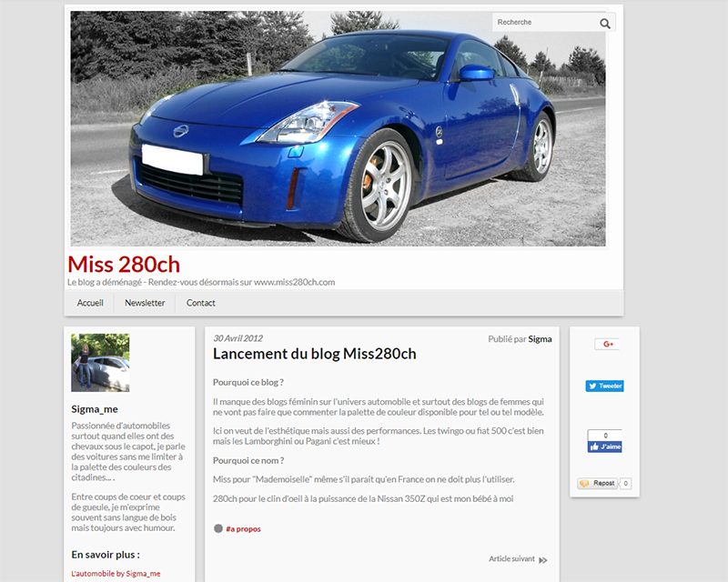Open the #a propos tag link
The width and height of the screenshot is (728, 582).
coord(243,528)
